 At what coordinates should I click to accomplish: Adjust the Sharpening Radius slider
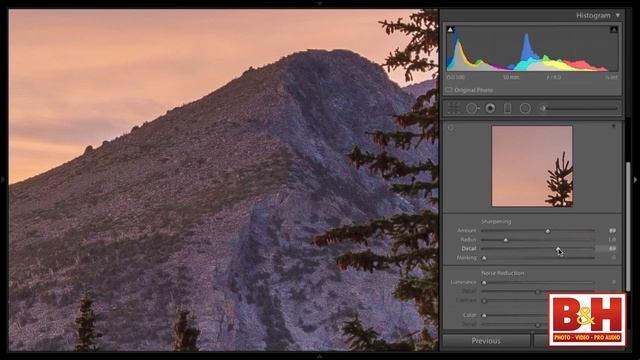(x=538, y=240)
